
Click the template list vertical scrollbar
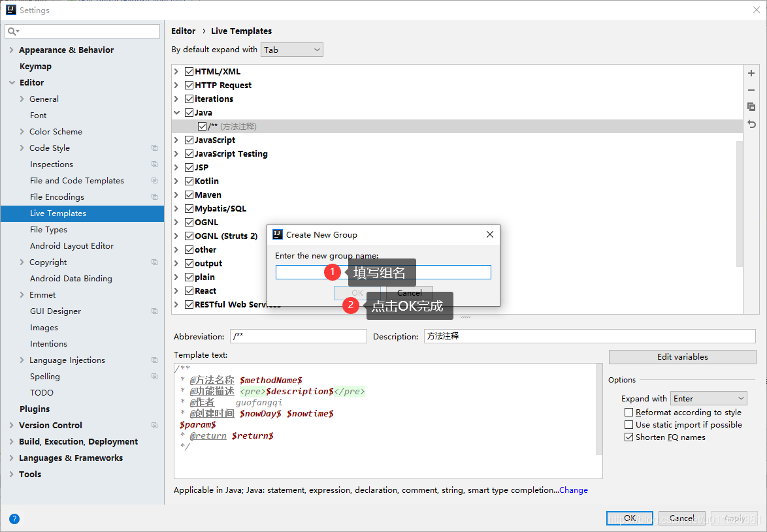739,204
